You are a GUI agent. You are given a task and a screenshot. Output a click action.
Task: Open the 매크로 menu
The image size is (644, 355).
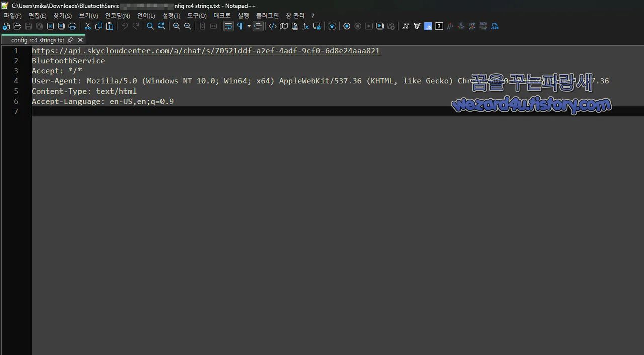222,16
